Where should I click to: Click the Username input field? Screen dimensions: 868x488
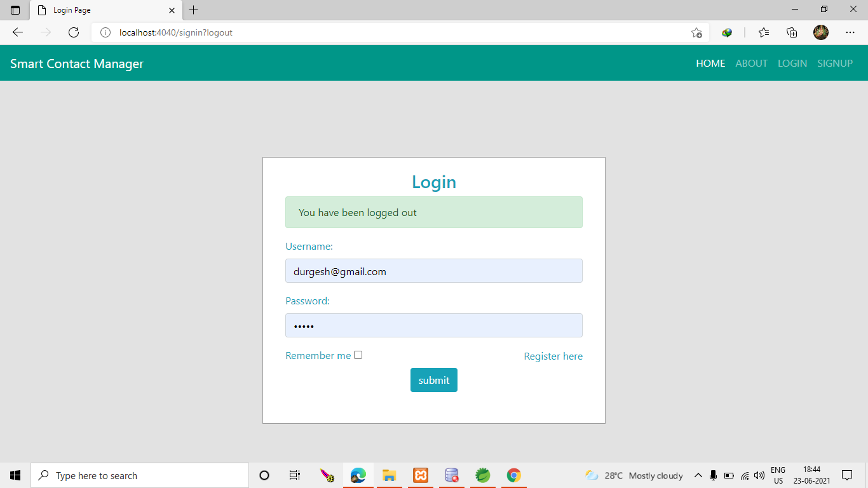433,271
